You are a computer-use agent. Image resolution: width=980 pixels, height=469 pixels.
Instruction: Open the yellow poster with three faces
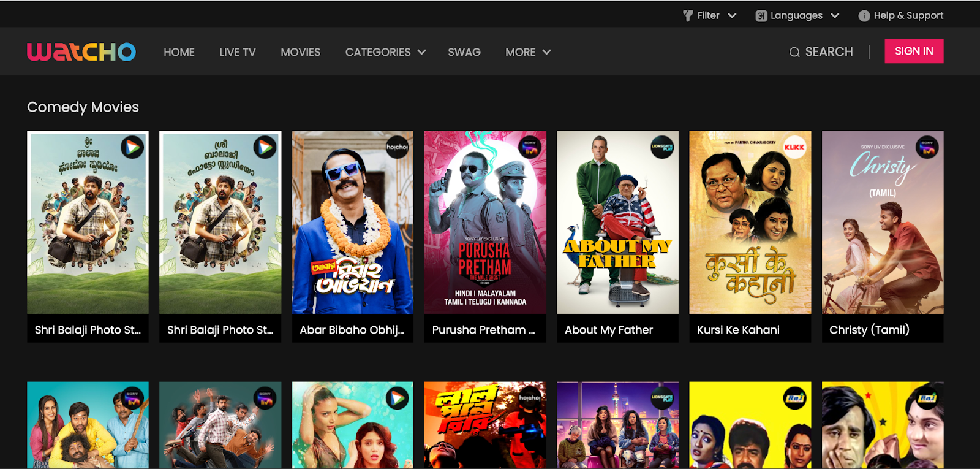[x=750, y=425]
